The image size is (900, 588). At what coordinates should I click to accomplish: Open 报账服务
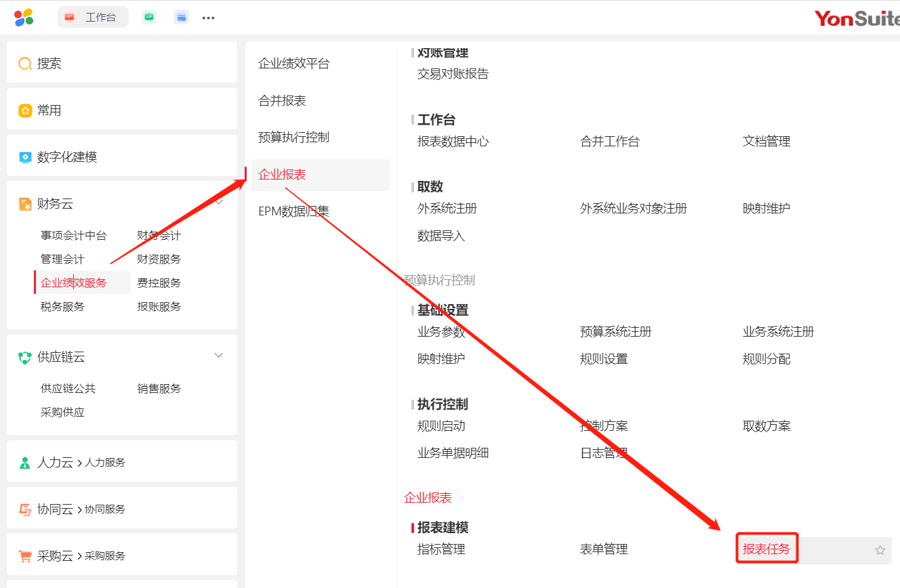coord(159,307)
